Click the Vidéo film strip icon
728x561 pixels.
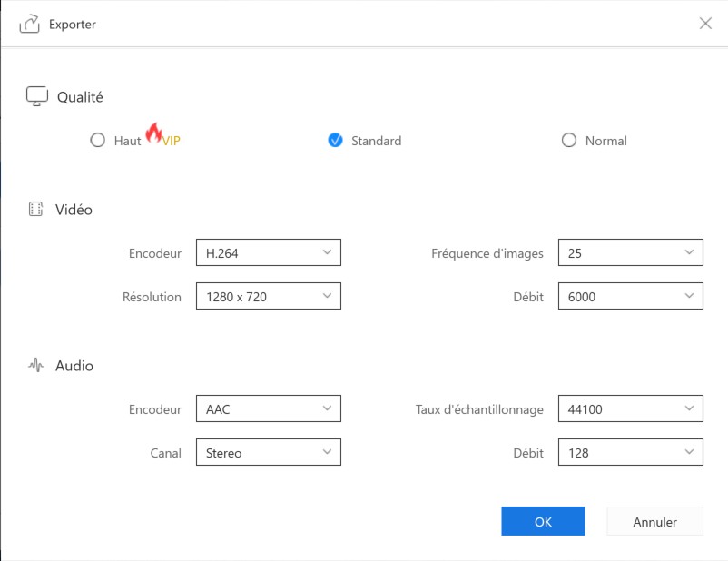[36, 210]
